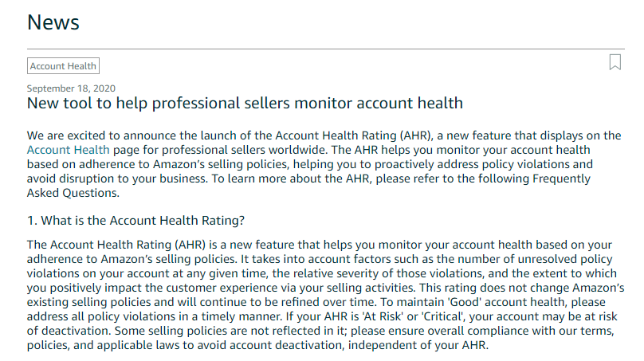Open the 'New tool to help professional sellers' headline
The height and width of the screenshot is (361, 644).
point(245,103)
